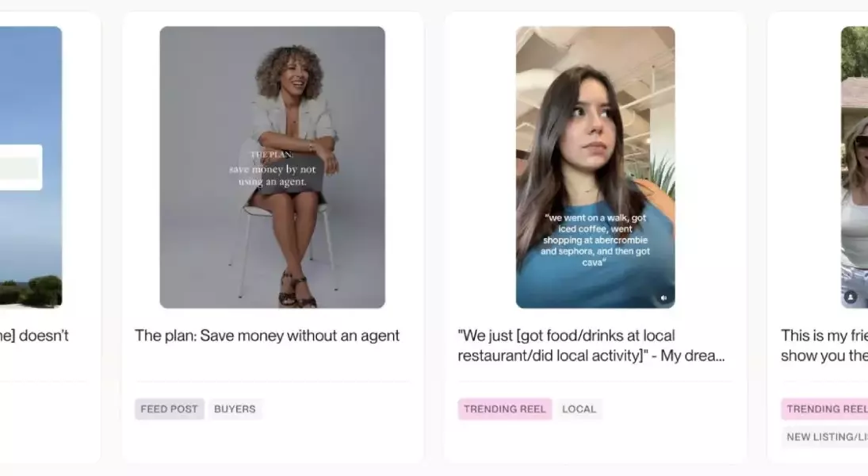Select the FEED POST tag

pyautogui.click(x=170, y=409)
